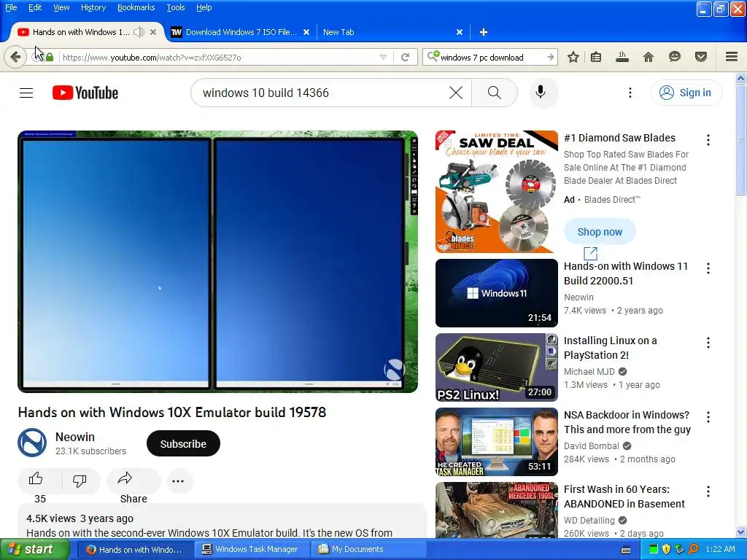Click the page vertical scrollbar down arrow
This screenshot has width=747, height=560.
click(x=741, y=532)
